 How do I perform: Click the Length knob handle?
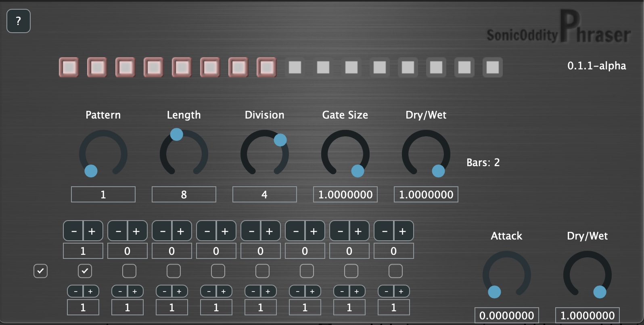pyautogui.click(x=176, y=134)
